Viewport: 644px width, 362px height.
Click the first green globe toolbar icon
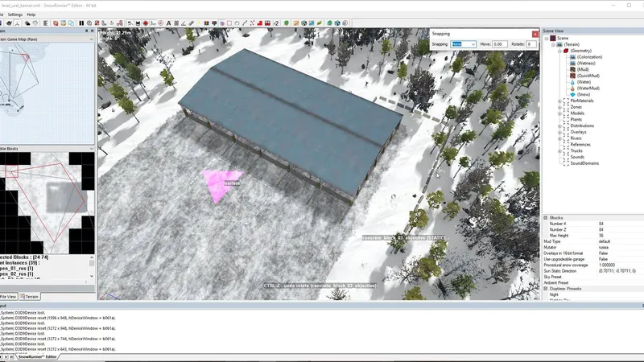coord(329,23)
